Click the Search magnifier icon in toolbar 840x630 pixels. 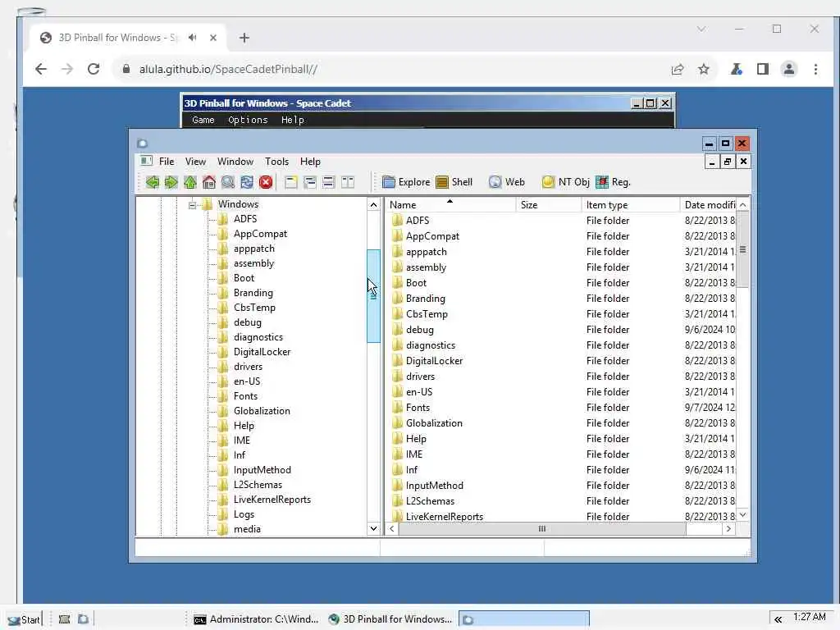pos(228,182)
